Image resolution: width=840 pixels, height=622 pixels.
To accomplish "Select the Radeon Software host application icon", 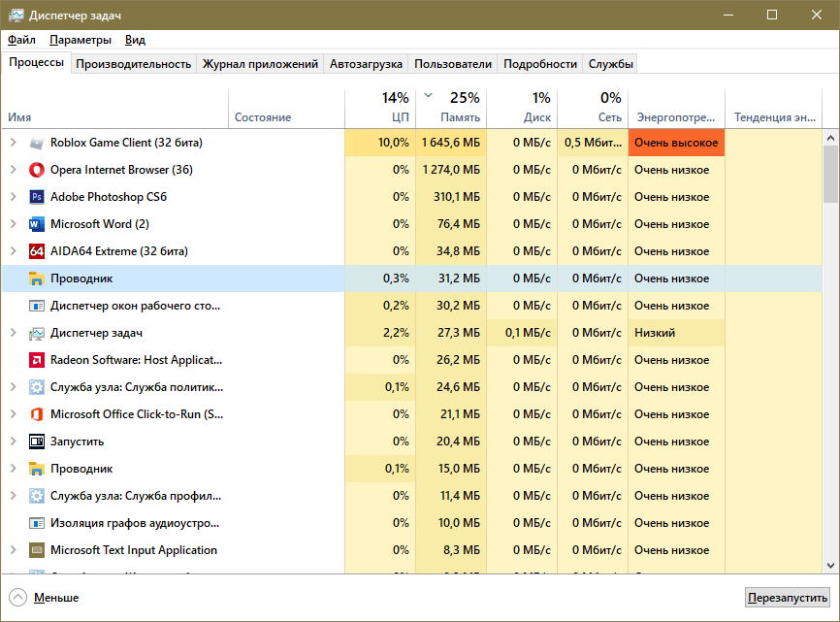I will (37, 360).
